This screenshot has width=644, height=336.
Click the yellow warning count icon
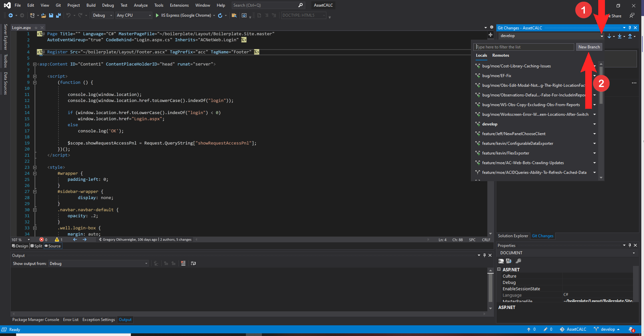(57, 240)
